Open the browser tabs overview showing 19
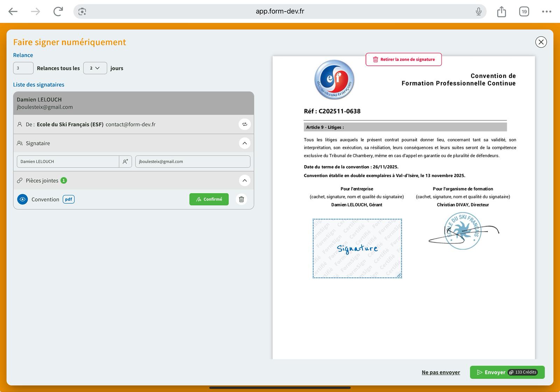560x392 pixels. pyautogui.click(x=524, y=11)
